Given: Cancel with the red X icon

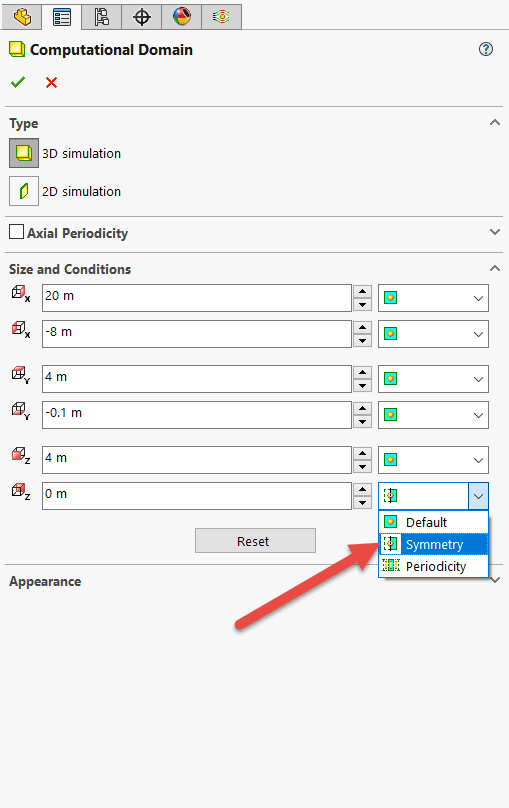Looking at the screenshot, I should (x=52, y=82).
